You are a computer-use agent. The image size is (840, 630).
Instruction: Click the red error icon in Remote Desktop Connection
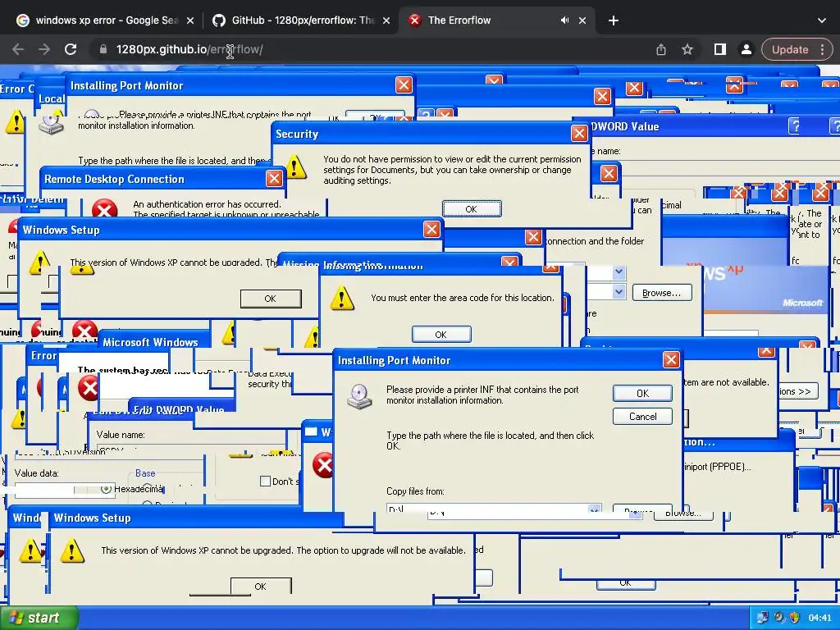click(104, 208)
